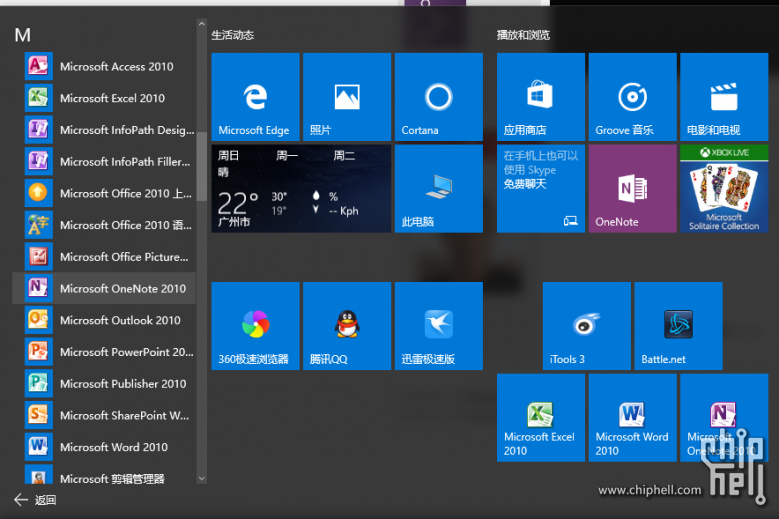
Task: Open Microsoft SharePoint Workspace entry
Action: click(x=104, y=415)
